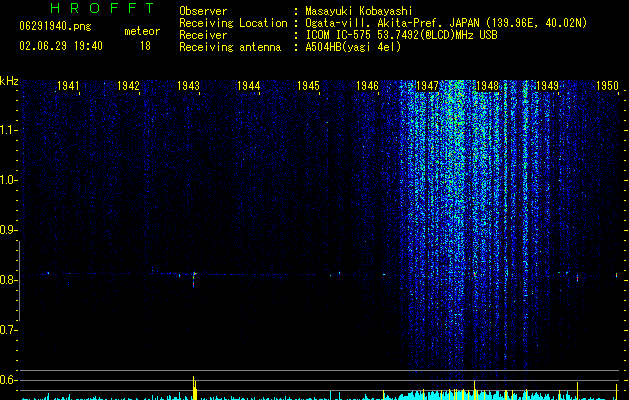
Task: Click the 1942 time marker
Action: [x=128, y=86]
